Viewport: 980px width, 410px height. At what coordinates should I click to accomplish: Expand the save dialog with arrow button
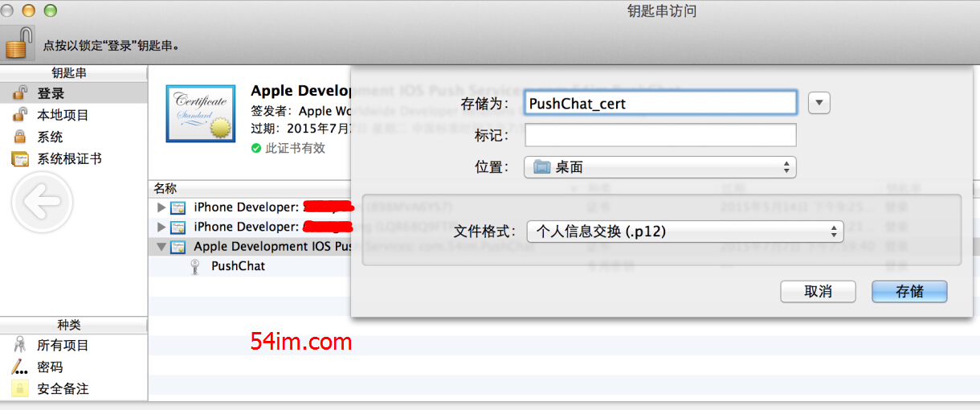point(819,103)
